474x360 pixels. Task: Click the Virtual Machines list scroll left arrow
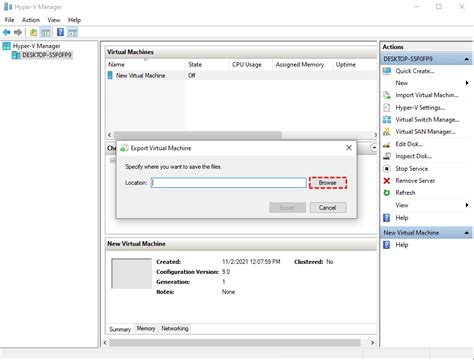(109, 135)
